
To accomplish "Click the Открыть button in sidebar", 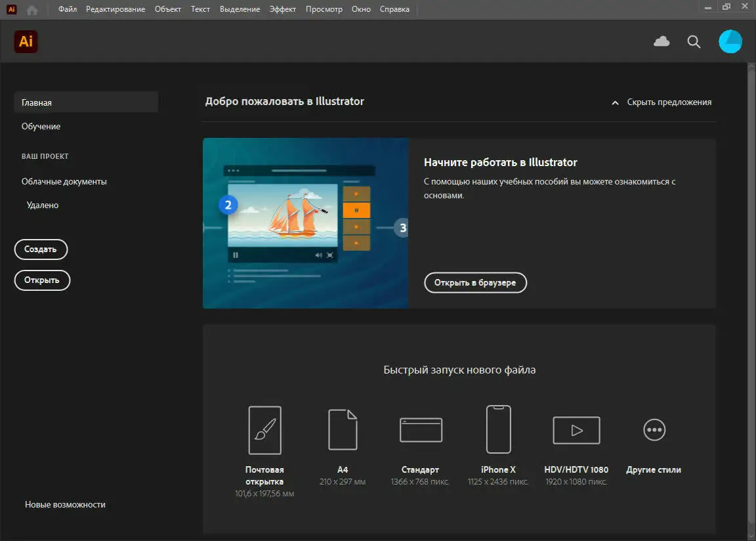I will [42, 280].
